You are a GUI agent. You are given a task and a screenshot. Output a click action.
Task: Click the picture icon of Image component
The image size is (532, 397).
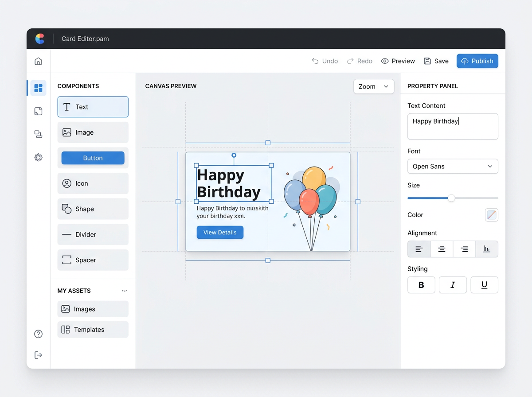click(x=67, y=132)
